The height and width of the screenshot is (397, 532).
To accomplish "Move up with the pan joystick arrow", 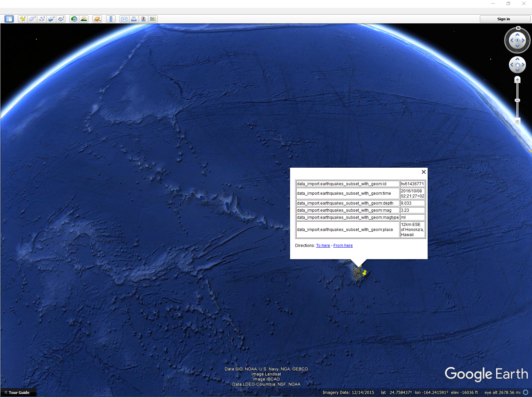I will (517, 59).
